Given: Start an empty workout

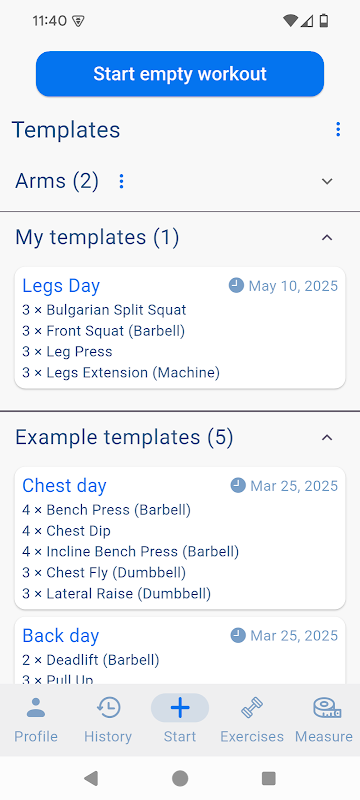Looking at the screenshot, I should [180, 74].
